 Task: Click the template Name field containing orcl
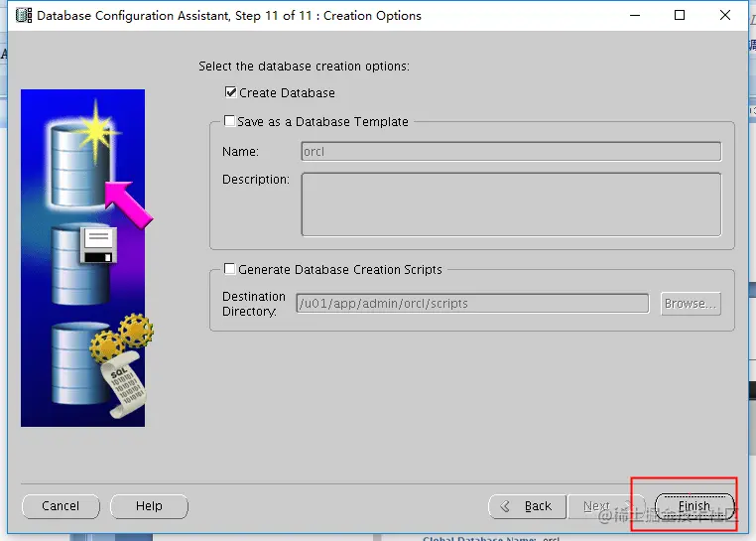pyautogui.click(x=511, y=152)
